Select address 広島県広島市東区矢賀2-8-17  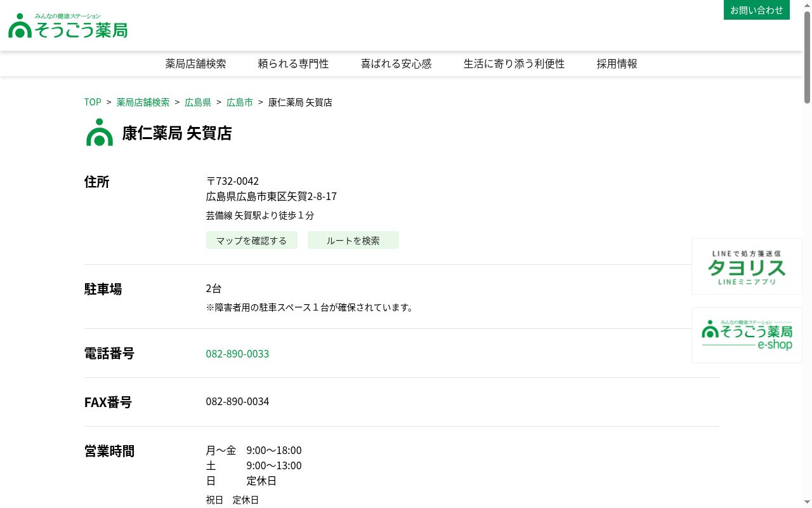click(x=272, y=196)
